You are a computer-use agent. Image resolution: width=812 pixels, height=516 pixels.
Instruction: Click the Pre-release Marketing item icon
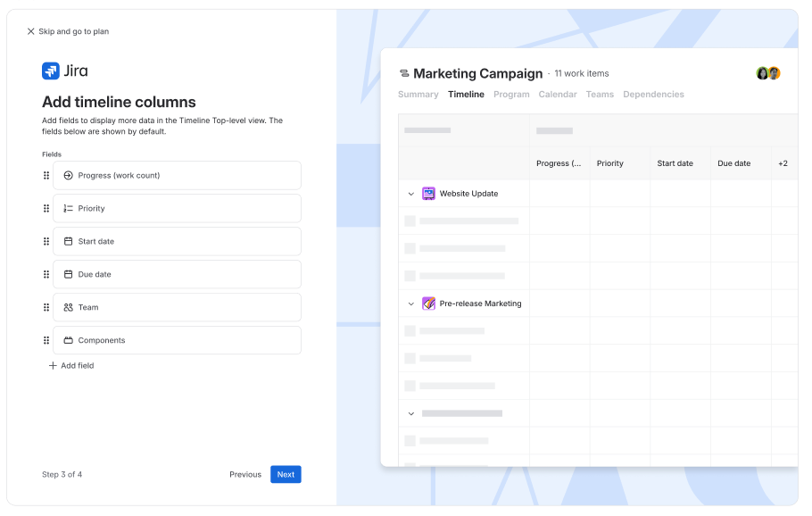coord(429,304)
